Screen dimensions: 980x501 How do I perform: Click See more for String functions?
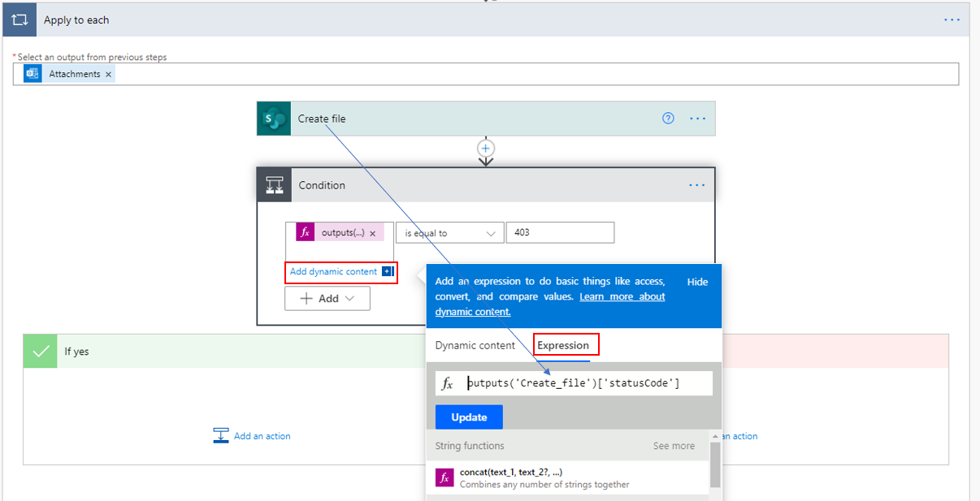pos(674,446)
